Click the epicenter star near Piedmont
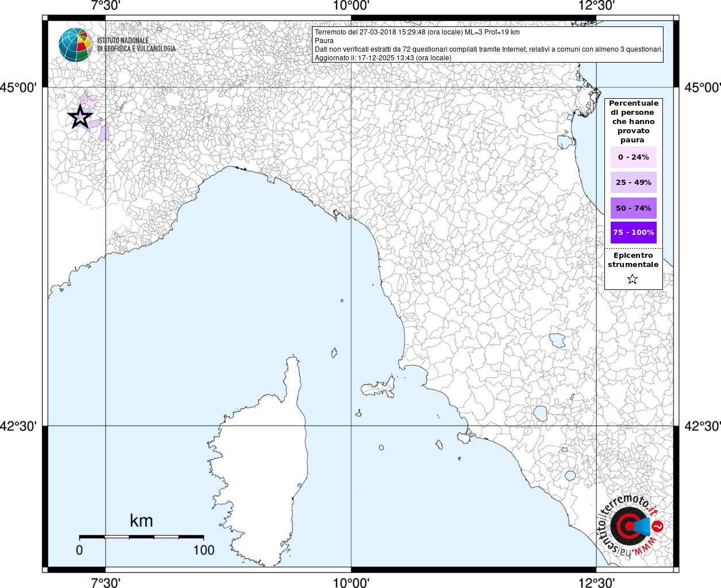721x588 pixels. [x=80, y=117]
